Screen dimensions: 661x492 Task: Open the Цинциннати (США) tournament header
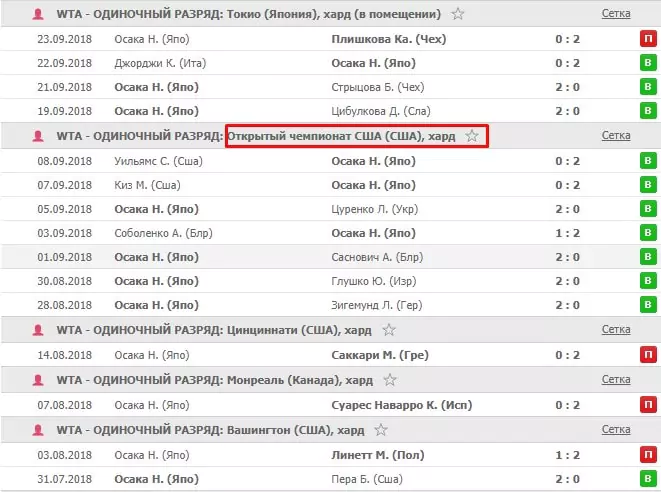299,330
